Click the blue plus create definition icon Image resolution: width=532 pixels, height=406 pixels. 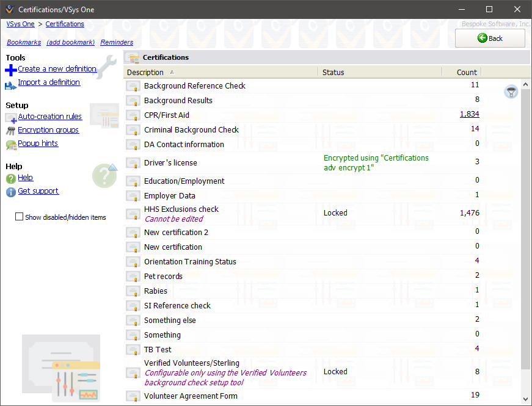(11, 70)
